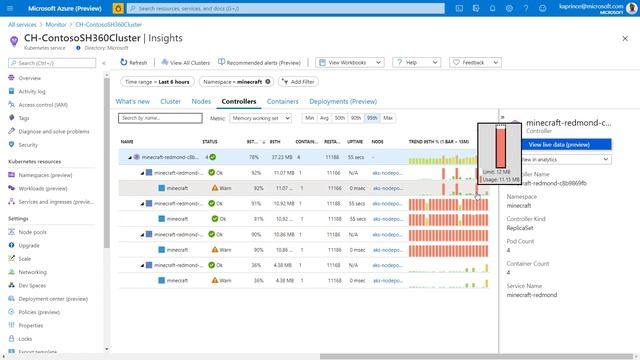The width and height of the screenshot is (640, 360).
Task: Open Scale settings
Action: tap(24, 259)
